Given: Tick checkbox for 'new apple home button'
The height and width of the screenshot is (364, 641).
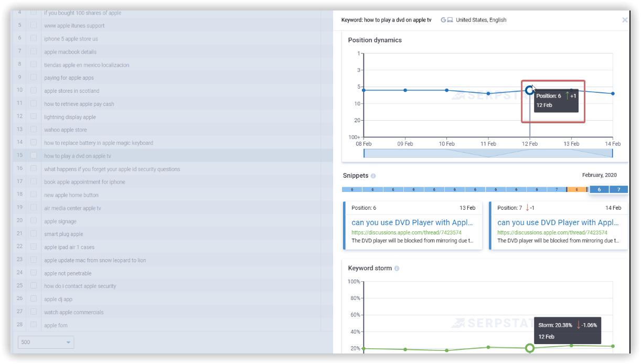Looking at the screenshot, I should click(34, 195).
